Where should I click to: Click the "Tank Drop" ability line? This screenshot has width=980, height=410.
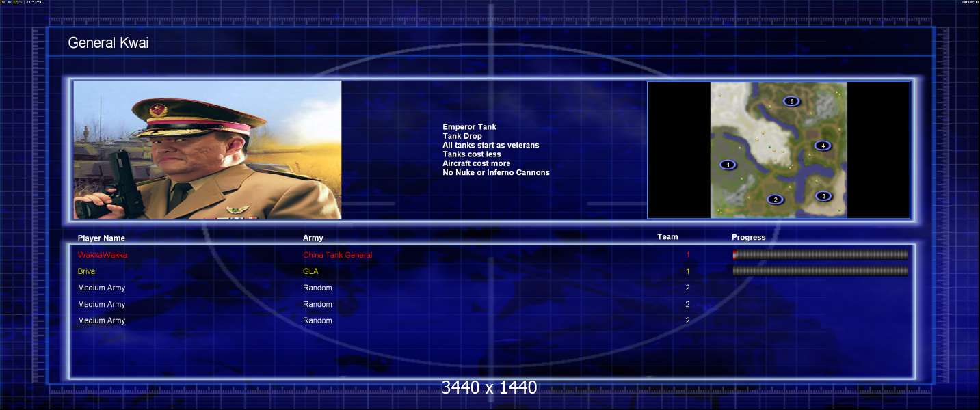(x=462, y=136)
